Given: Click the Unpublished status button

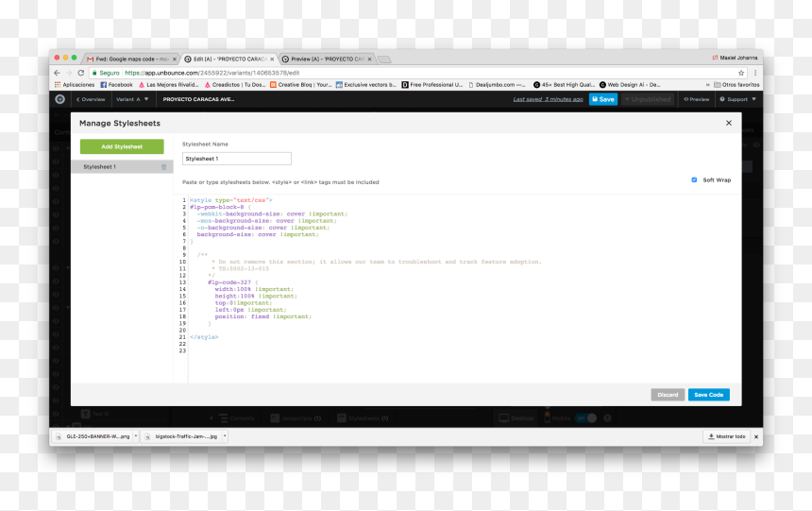Looking at the screenshot, I should tap(648, 99).
